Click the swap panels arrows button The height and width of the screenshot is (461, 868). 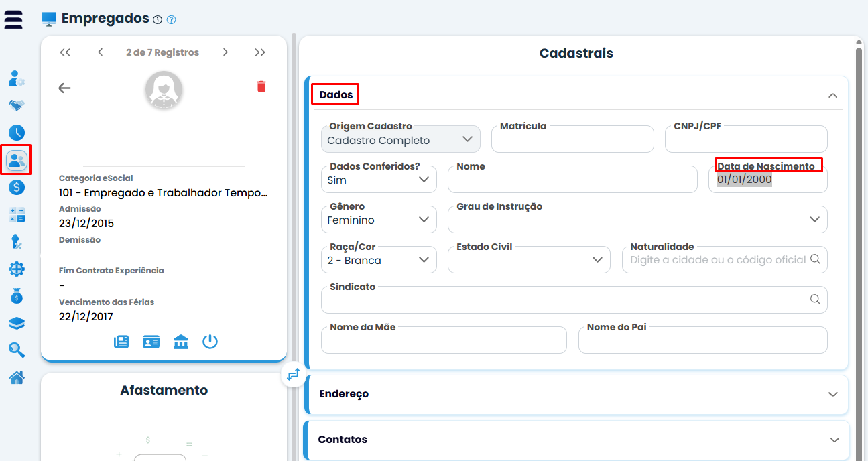click(293, 375)
